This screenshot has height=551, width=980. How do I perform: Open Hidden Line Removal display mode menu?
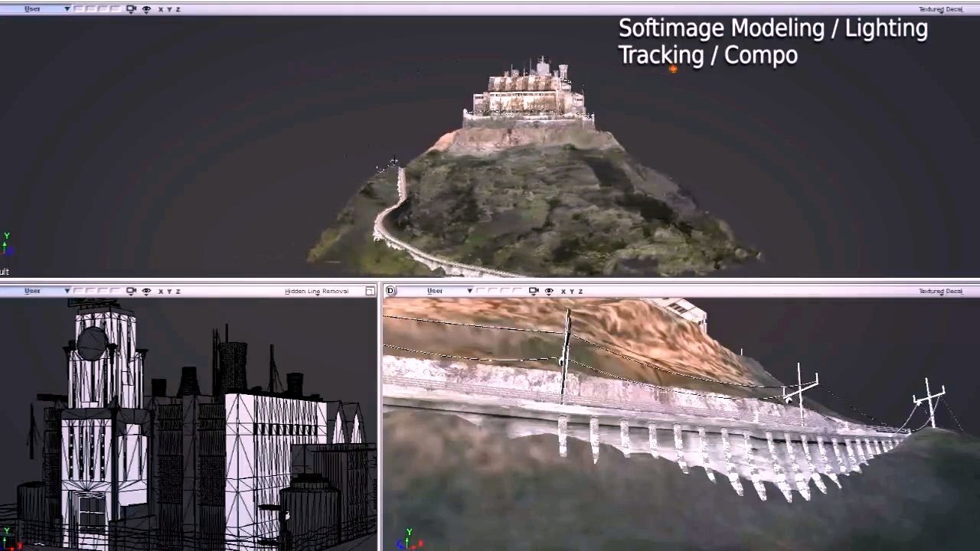(316, 291)
